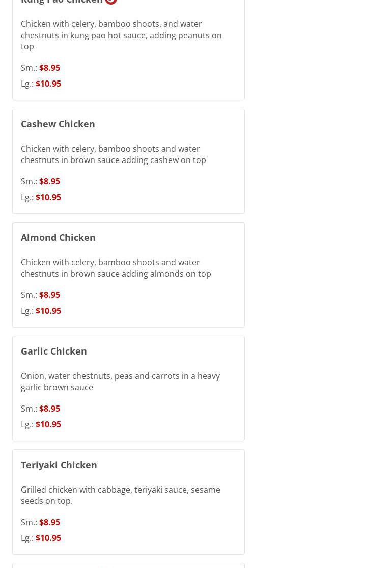Open the Cashew Chicken menu item title
This screenshot has height=568, width=392.
click(58, 124)
